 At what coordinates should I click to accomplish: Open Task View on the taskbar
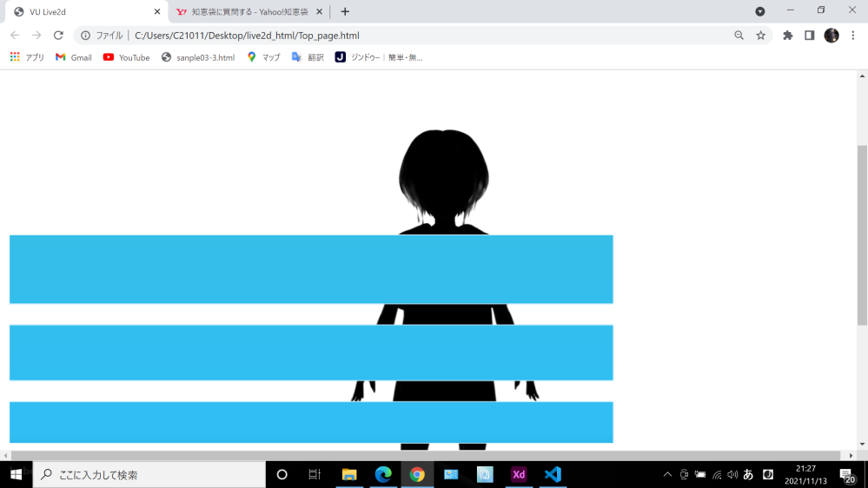click(315, 474)
